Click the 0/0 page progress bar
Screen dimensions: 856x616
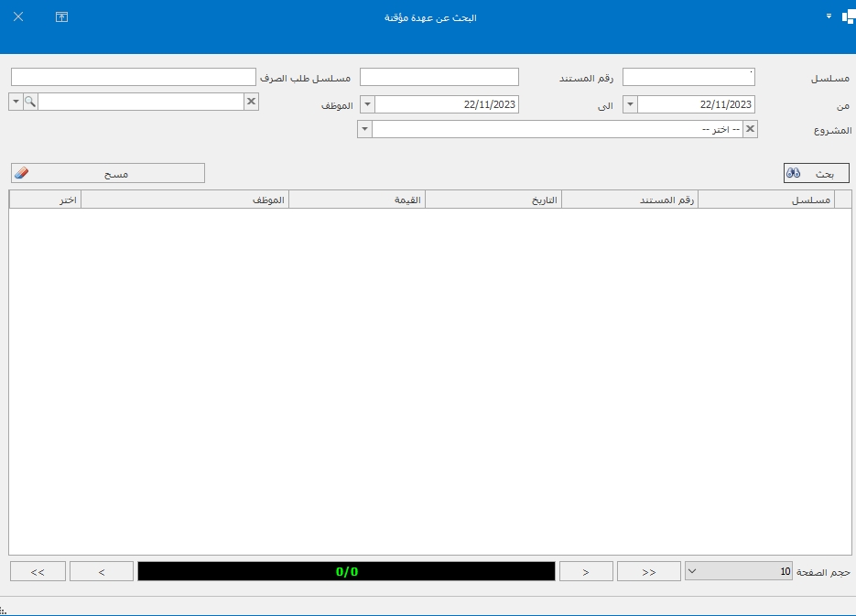click(346, 571)
